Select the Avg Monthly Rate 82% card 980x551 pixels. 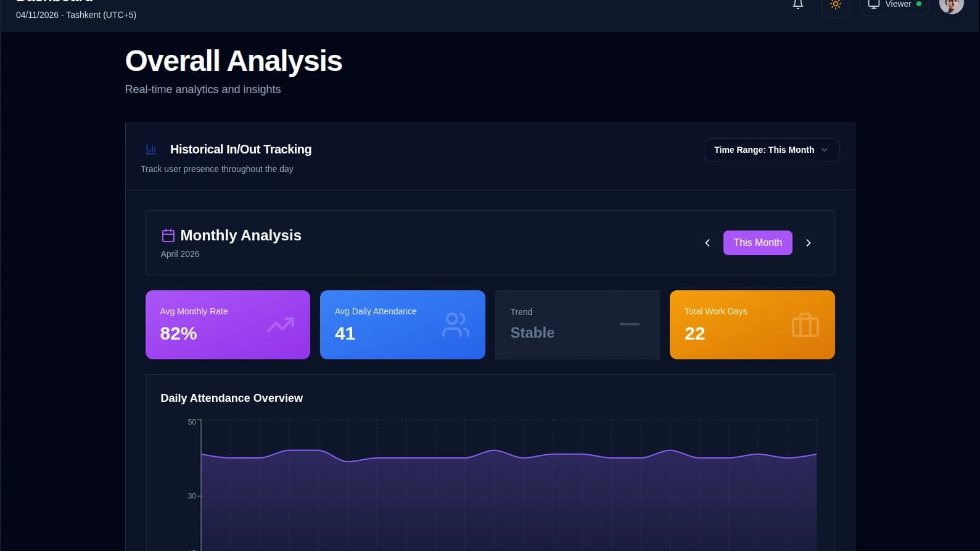[228, 325]
